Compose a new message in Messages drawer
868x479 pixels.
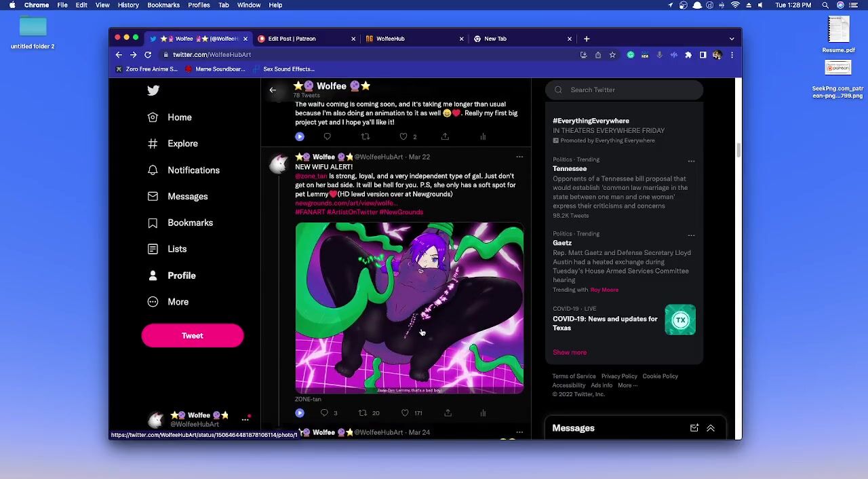pos(694,428)
